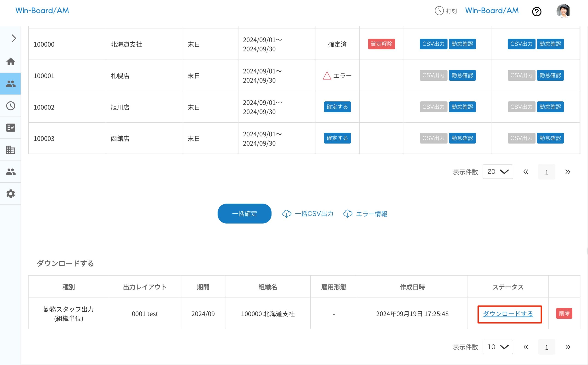The image size is (588, 365).
Task: Open the settings gear icon
Action: pyautogui.click(x=11, y=194)
